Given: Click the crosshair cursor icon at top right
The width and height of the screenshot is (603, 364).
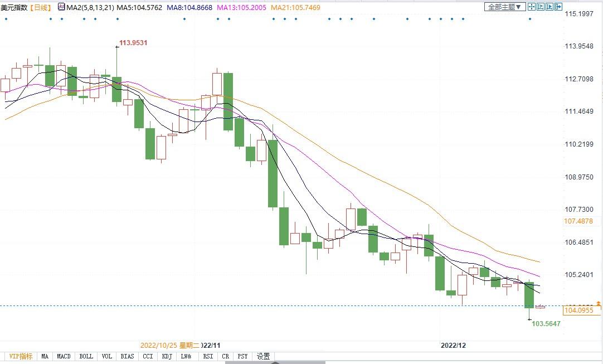Looking at the screenshot, I should 532,7.
